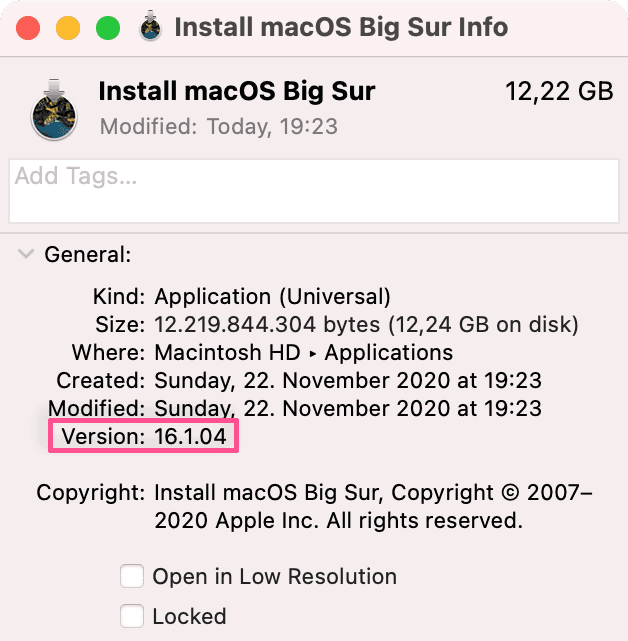This screenshot has width=628, height=641.
Task: Collapse the General section chevron
Action: [x=26, y=254]
